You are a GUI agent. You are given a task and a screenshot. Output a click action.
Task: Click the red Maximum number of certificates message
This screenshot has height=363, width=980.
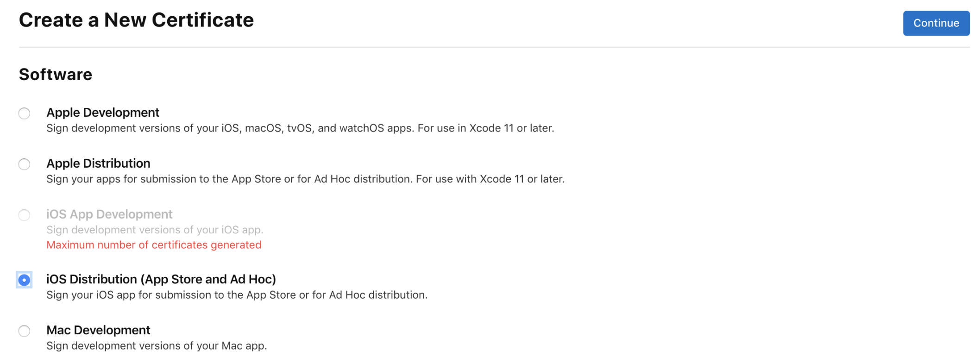(x=154, y=245)
